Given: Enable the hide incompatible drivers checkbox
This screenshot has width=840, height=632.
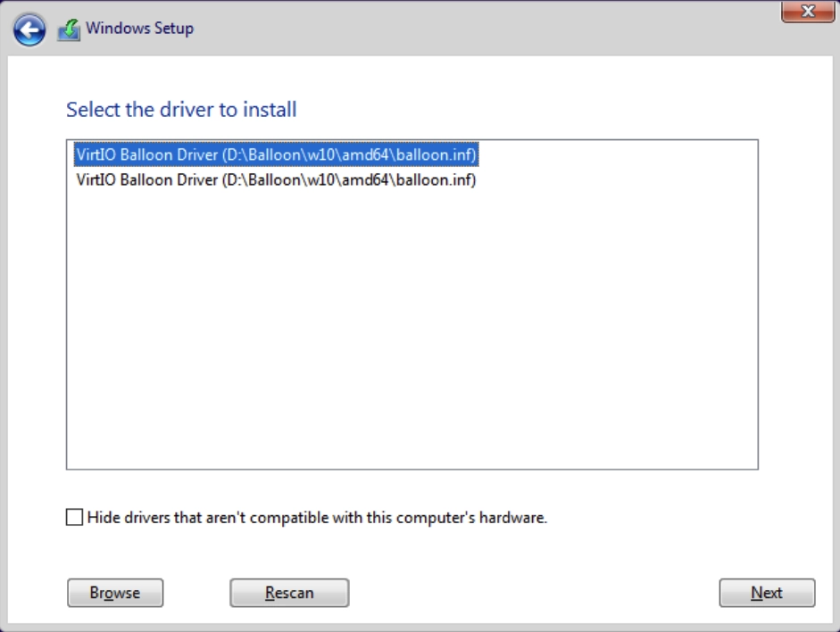Looking at the screenshot, I should pyautogui.click(x=74, y=518).
